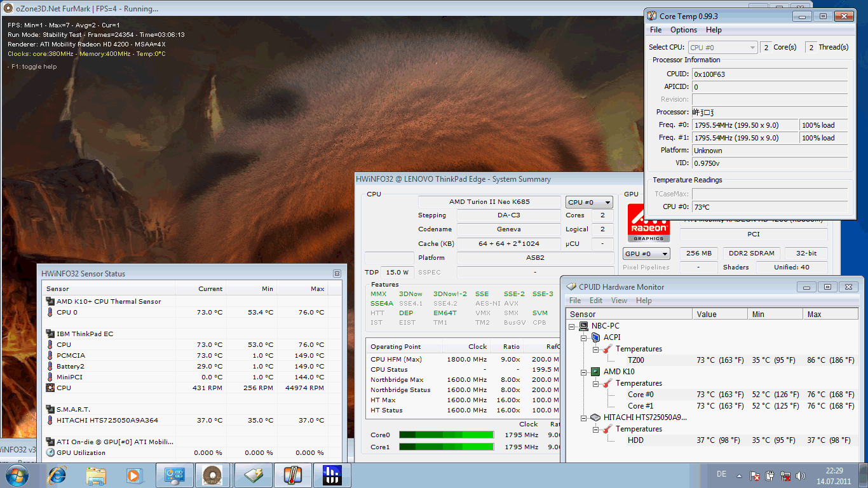Open the Edit menu in CPUID Hardware Monitor
868x488 pixels.
[596, 301]
